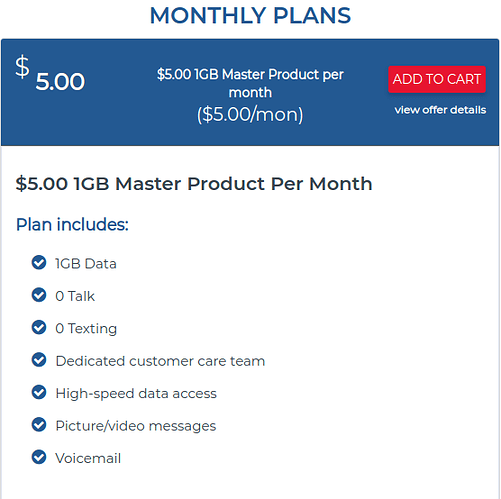
Task: Click the checkmark icon beside 1GB Data
Action: pyautogui.click(x=39, y=262)
